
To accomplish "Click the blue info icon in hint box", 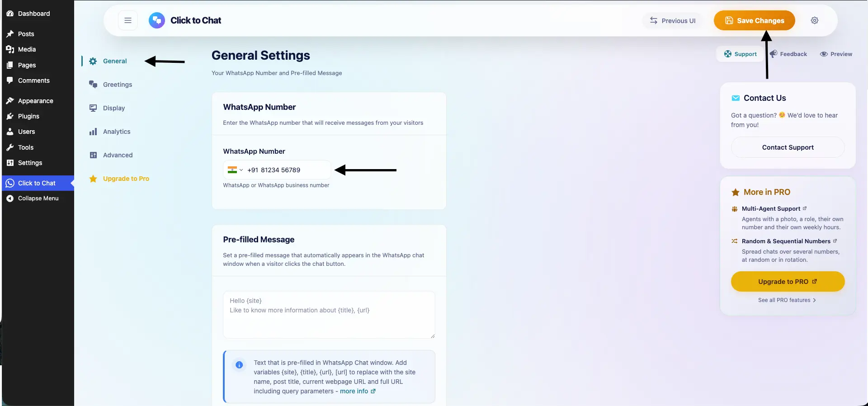I will tap(239, 365).
